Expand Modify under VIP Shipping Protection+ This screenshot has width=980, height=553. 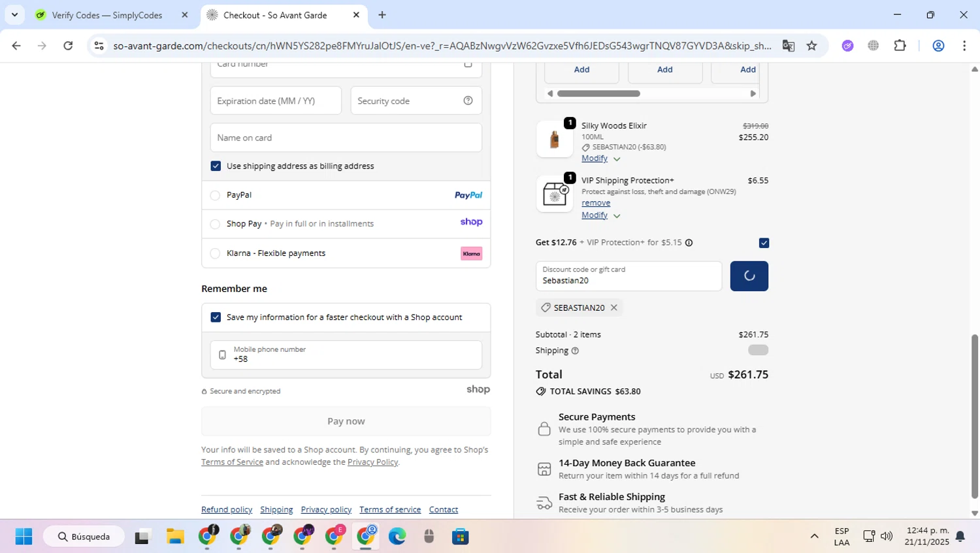pyautogui.click(x=600, y=215)
